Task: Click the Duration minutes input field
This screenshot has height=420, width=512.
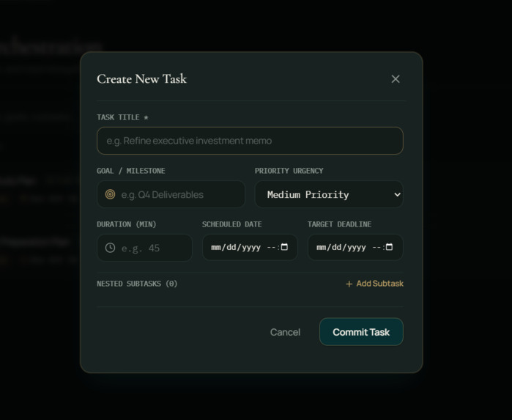Action: tap(144, 248)
